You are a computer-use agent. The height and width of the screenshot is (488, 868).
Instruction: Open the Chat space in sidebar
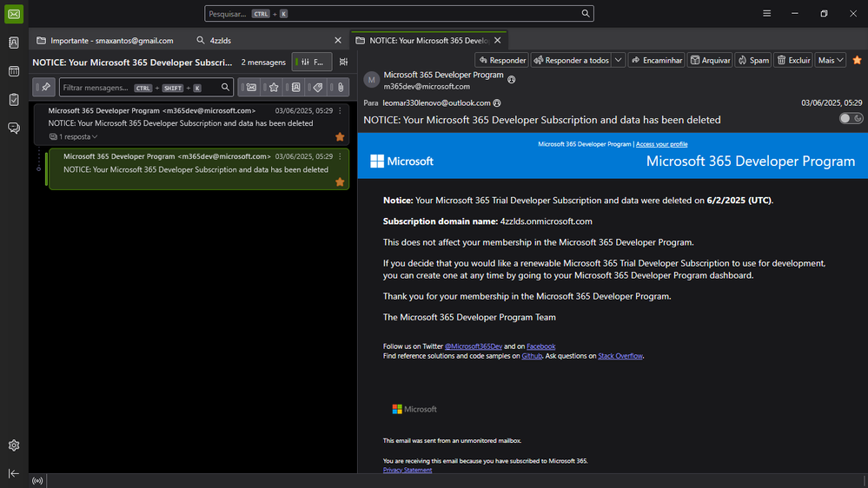[x=14, y=128]
